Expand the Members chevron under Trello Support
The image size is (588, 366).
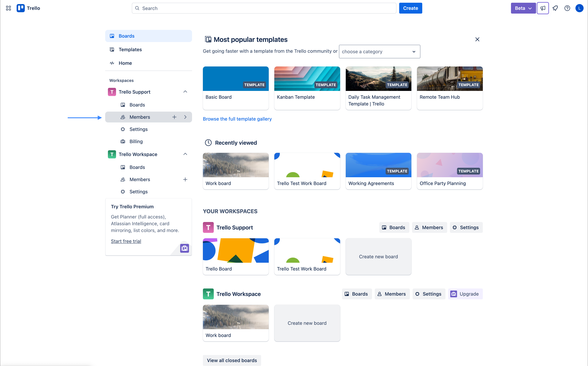pyautogui.click(x=185, y=117)
